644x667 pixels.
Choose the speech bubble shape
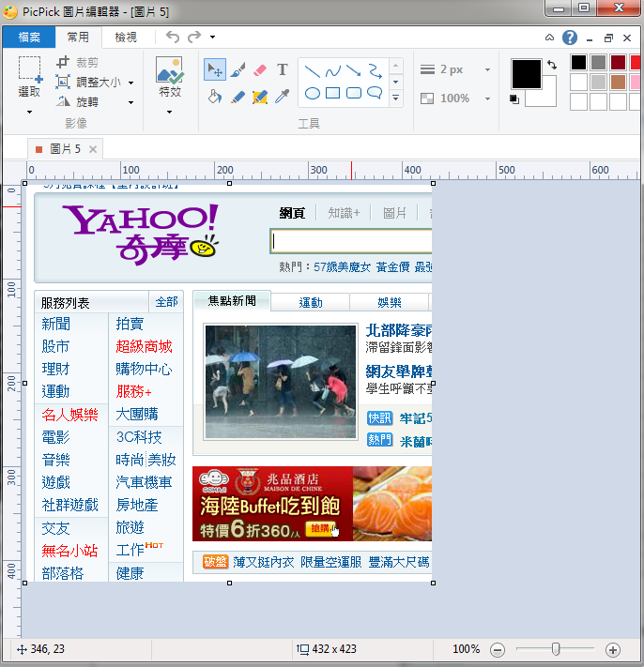click(375, 92)
